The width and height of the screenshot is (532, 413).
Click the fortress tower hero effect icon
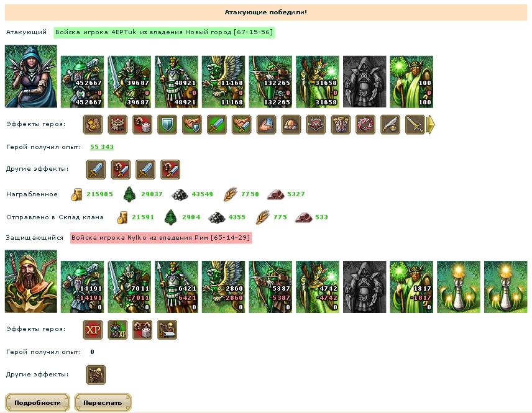117,125
